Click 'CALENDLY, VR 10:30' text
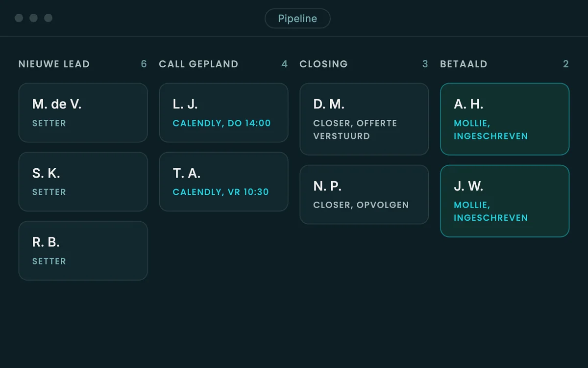Screen dimensions: 588x368 click(220, 192)
